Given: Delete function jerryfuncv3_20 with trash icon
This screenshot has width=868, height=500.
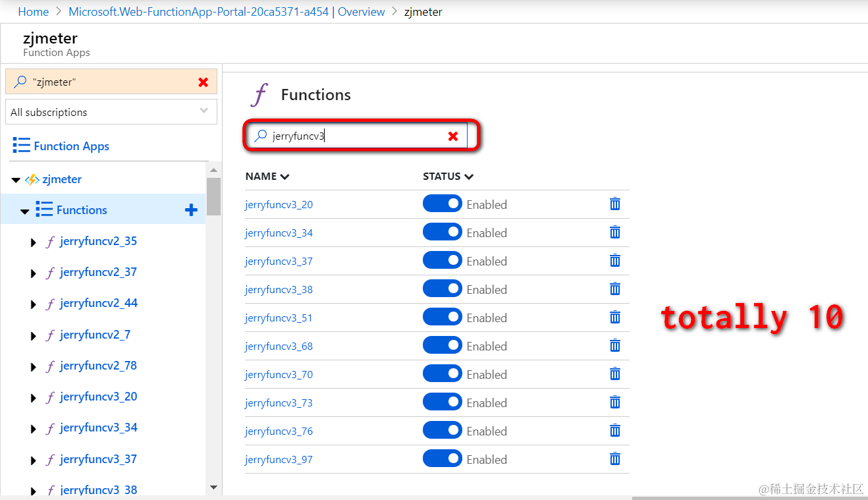Looking at the screenshot, I should pos(614,204).
